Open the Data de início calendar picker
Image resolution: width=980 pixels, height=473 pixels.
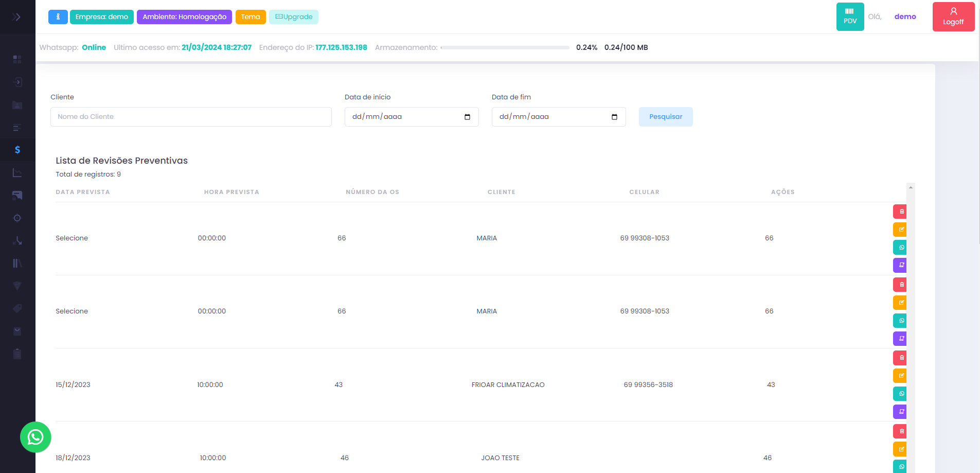click(x=467, y=117)
